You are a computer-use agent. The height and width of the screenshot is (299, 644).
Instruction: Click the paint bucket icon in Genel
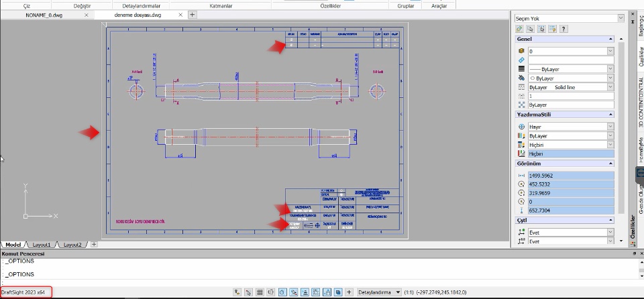point(522,78)
